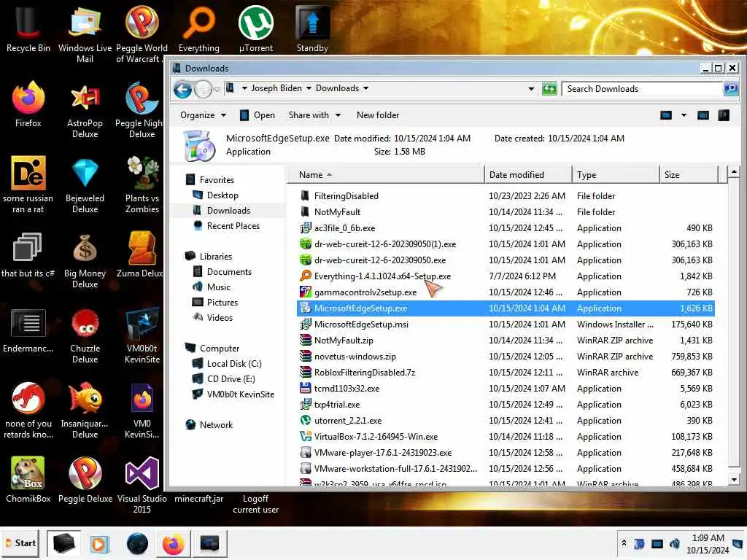Launch µTorrent from the desktop
The width and height of the screenshot is (747, 560).
(256, 28)
